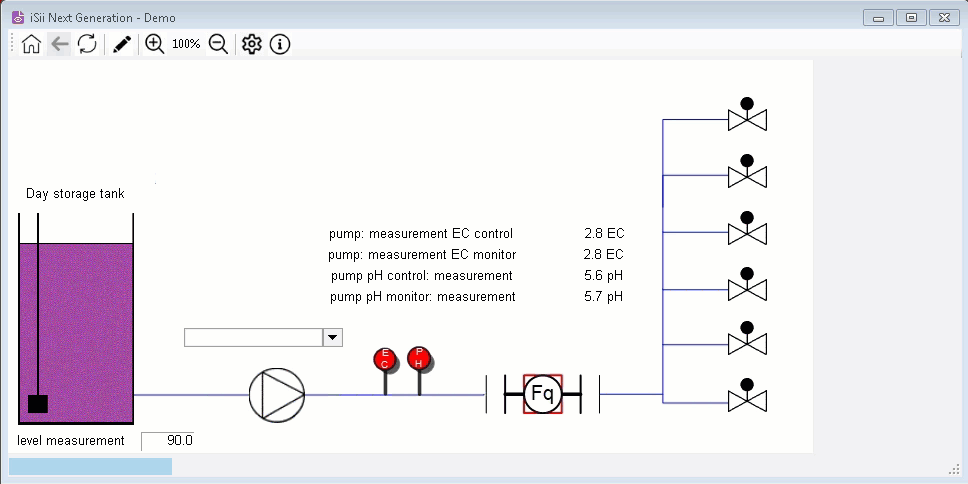The width and height of the screenshot is (968, 484).
Task: Zoom in with the magnifier plus icon
Action: [154, 44]
